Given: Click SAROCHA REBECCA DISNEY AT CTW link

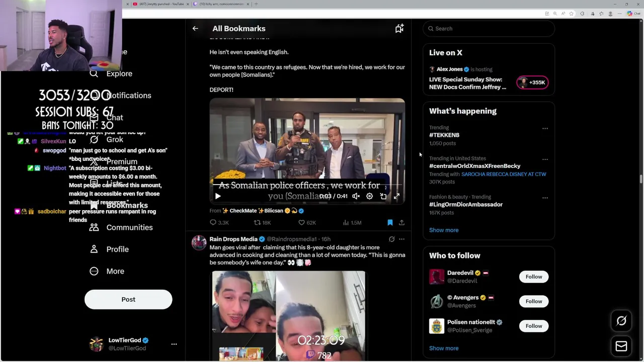Looking at the screenshot, I should (x=504, y=174).
